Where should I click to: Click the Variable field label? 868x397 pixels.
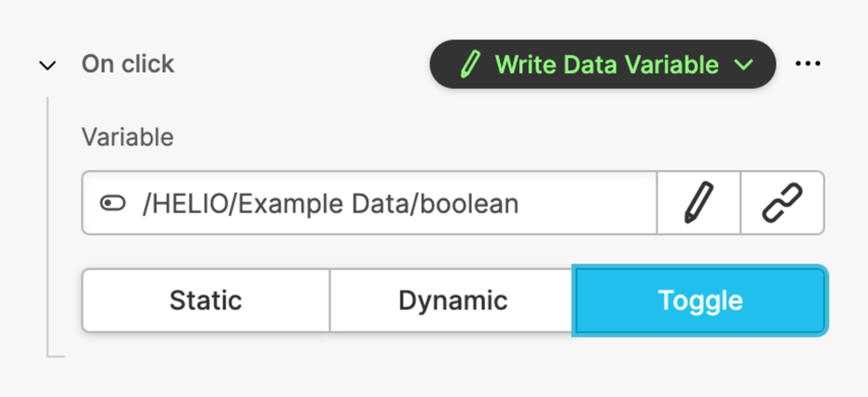127,137
